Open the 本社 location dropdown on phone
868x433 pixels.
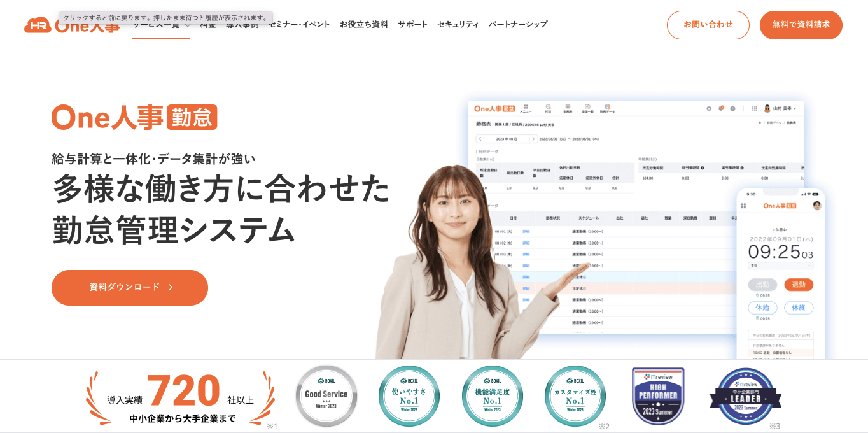781,266
